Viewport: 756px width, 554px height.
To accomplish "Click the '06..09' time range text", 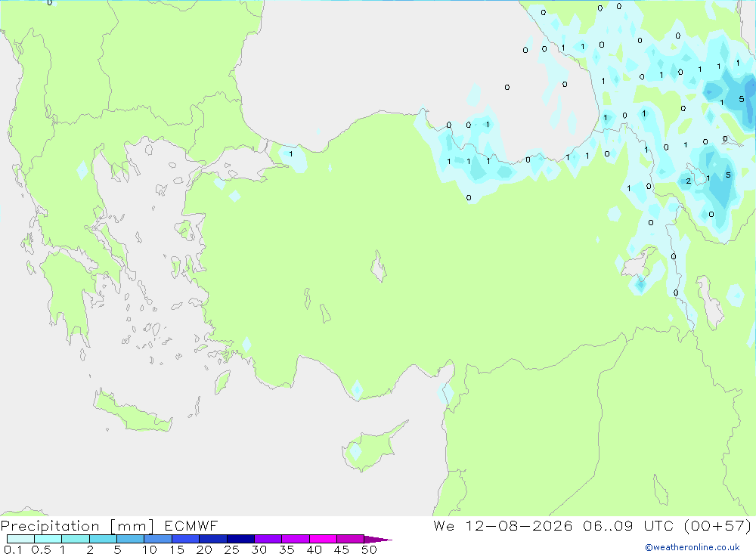I will coord(608,525).
